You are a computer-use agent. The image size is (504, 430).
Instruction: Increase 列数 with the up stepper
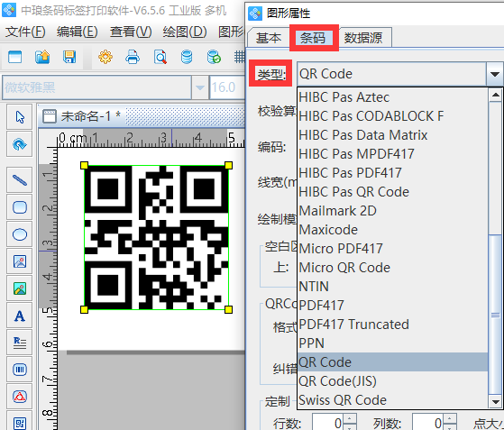450,418
